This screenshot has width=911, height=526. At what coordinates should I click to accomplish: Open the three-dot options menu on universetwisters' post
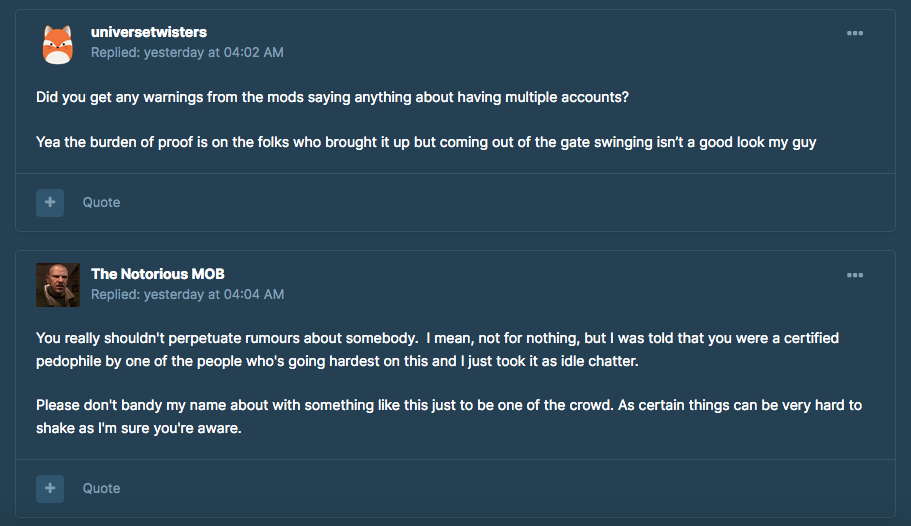(855, 33)
